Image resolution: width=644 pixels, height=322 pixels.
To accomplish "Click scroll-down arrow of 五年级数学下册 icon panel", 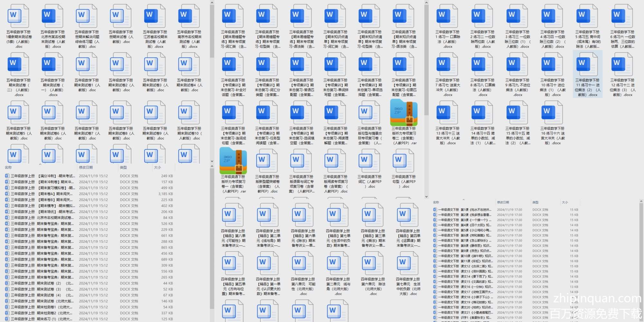I will coord(212,161).
